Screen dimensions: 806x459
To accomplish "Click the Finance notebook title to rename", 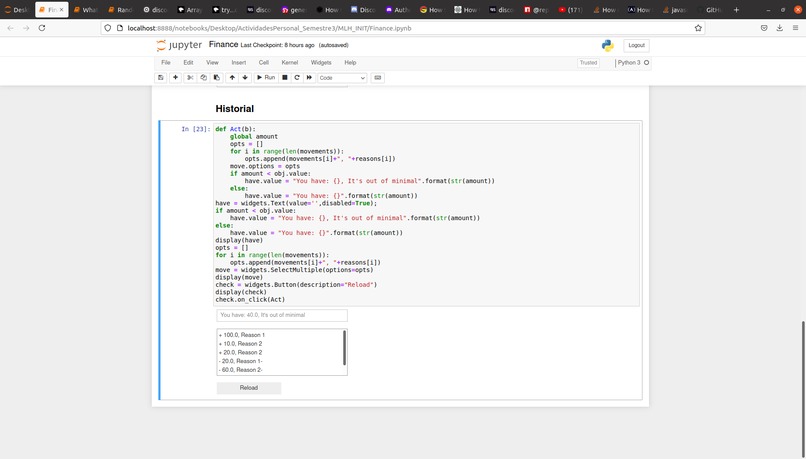I will pyautogui.click(x=223, y=45).
